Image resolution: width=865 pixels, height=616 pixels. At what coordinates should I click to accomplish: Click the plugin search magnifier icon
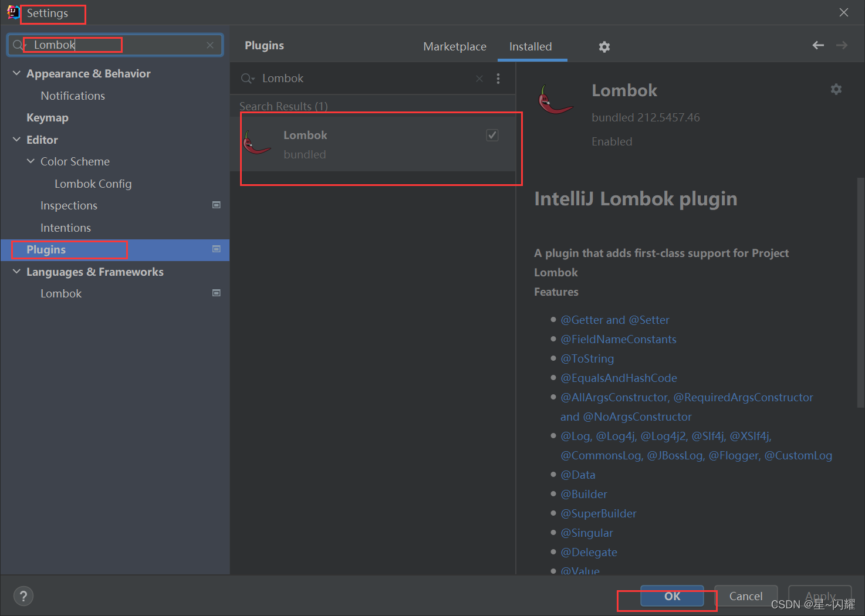pyautogui.click(x=248, y=79)
